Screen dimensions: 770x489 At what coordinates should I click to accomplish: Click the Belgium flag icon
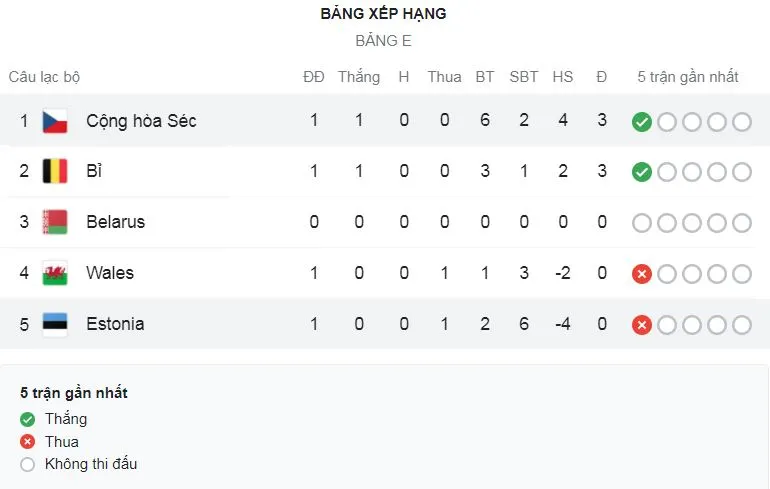point(54,171)
